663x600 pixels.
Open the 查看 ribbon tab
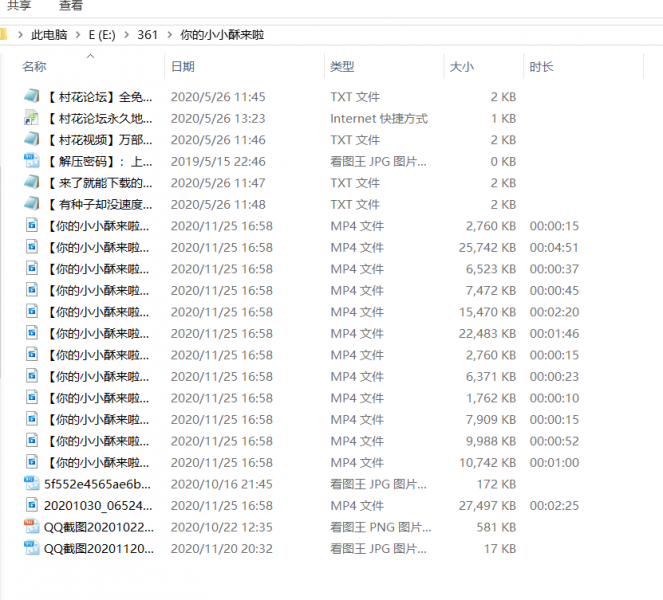point(71,6)
